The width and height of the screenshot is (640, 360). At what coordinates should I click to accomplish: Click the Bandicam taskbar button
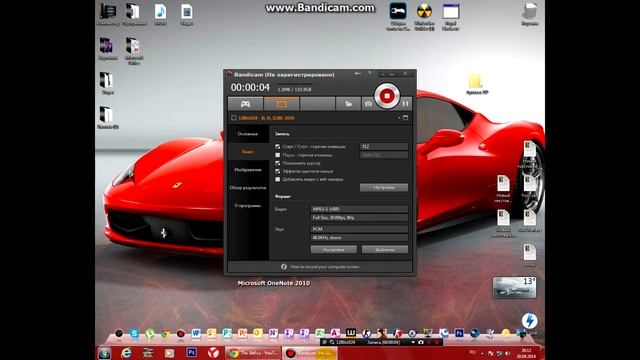point(310,353)
